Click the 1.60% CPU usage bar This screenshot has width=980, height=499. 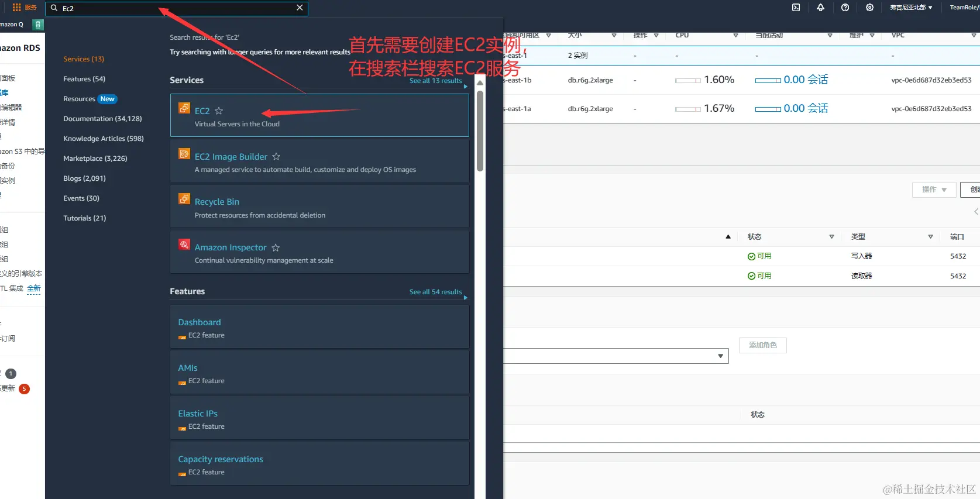(688, 81)
